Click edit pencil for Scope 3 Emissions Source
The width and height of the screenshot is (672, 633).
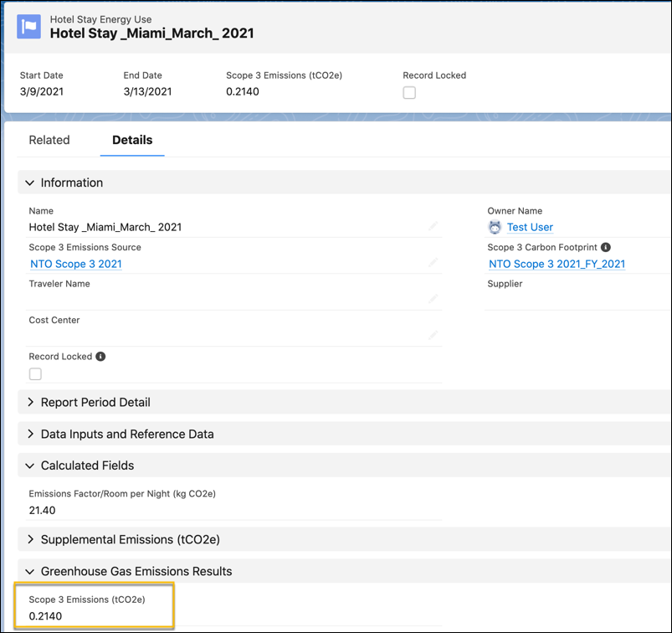[433, 262]
